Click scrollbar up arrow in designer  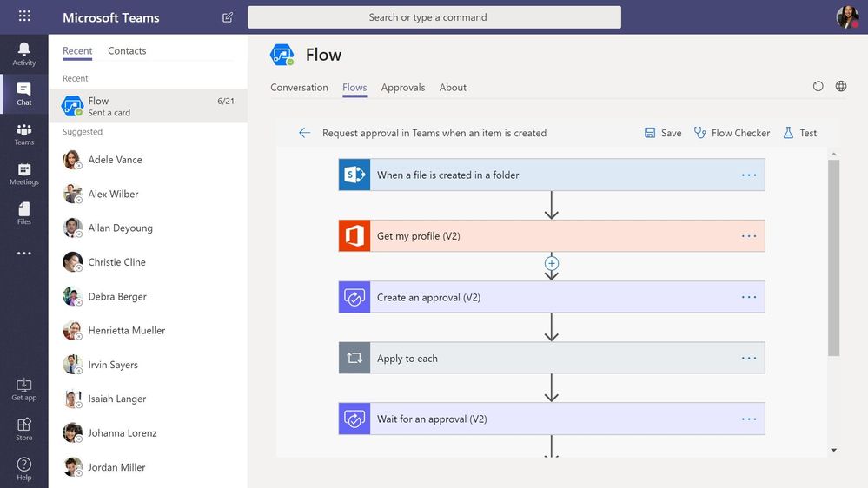coord(833,154)
